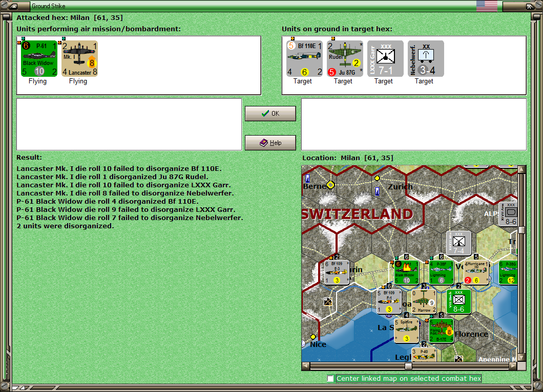This screenshot has width=543, height=392.
Task: Click the Hurricane counter on map
Action: click(476, 273)
